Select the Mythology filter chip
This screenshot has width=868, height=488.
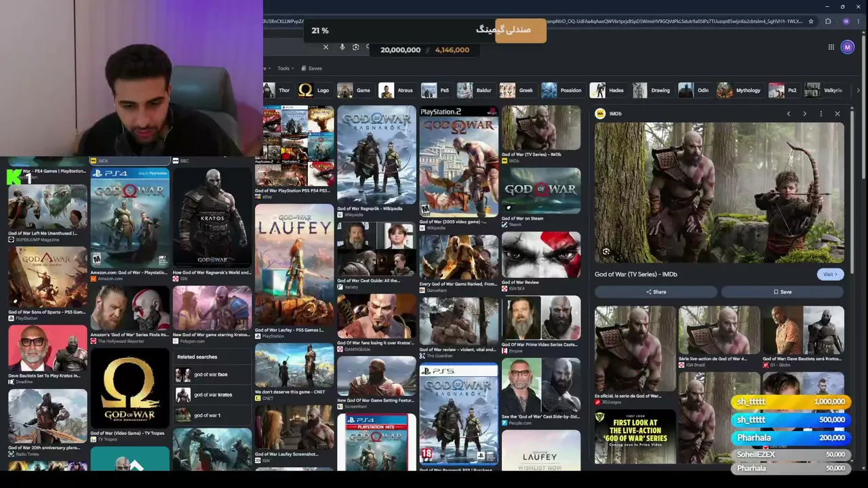pyautogui.click(x=740, y=90)
